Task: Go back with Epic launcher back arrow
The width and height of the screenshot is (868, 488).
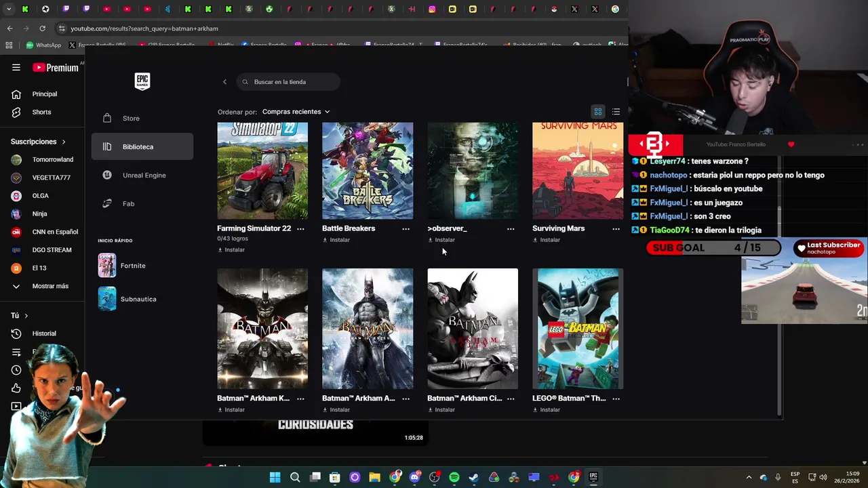Action: tap(224, 82)
